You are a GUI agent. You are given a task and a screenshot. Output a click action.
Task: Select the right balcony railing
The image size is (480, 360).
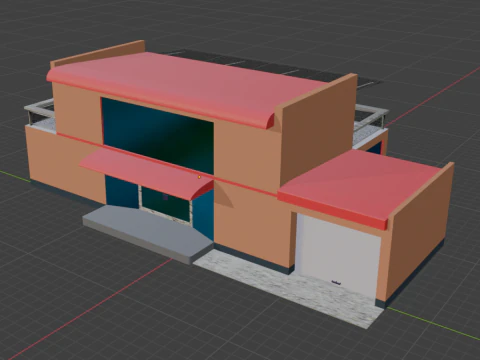pyautogui.click(x=371, y=118)
